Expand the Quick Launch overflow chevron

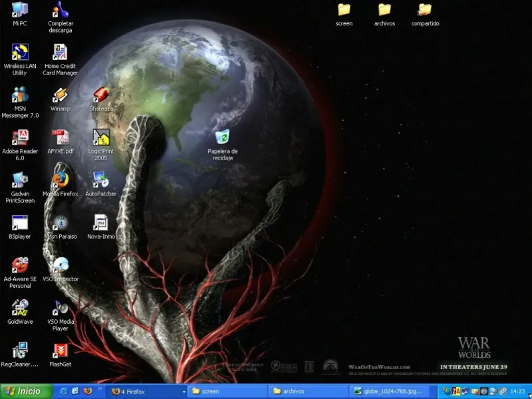(100, 388)
